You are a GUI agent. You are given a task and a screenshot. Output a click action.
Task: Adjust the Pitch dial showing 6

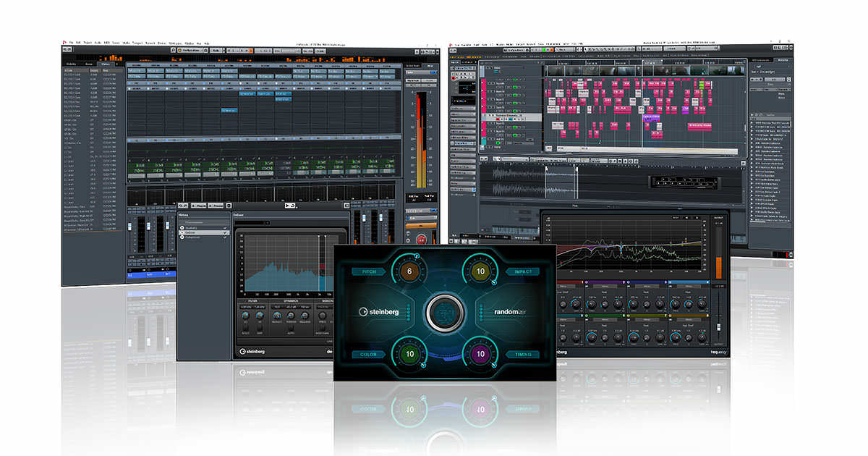click(x=409, y=271)
